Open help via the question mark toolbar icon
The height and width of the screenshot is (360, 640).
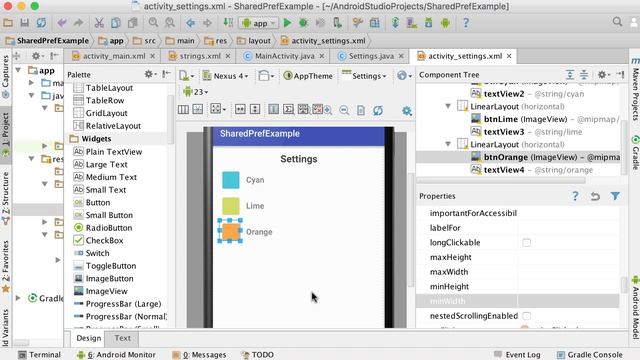(x=466, y=23)
